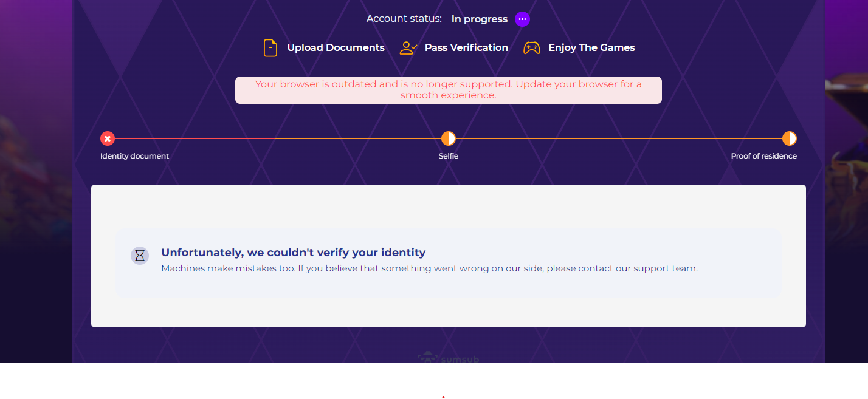Click the In progress account status text
This screenshot has height=399, width=868.
pos(479,19)
